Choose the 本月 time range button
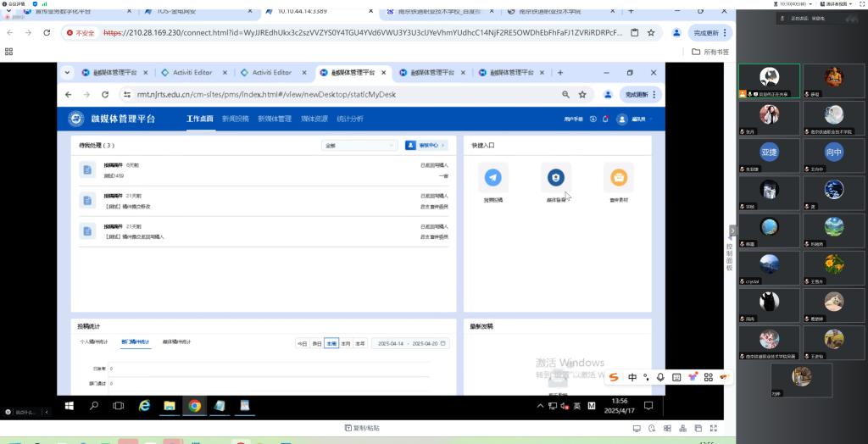Image resolution: width=868 pixels, height=444 pixels. coord(346,343)
